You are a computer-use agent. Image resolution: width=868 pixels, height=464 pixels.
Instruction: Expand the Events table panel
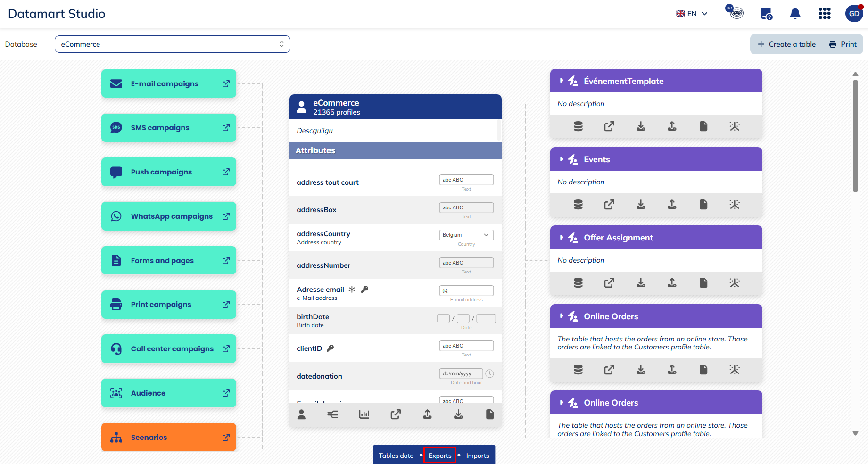pyautogui.click(x=562, y=159)
